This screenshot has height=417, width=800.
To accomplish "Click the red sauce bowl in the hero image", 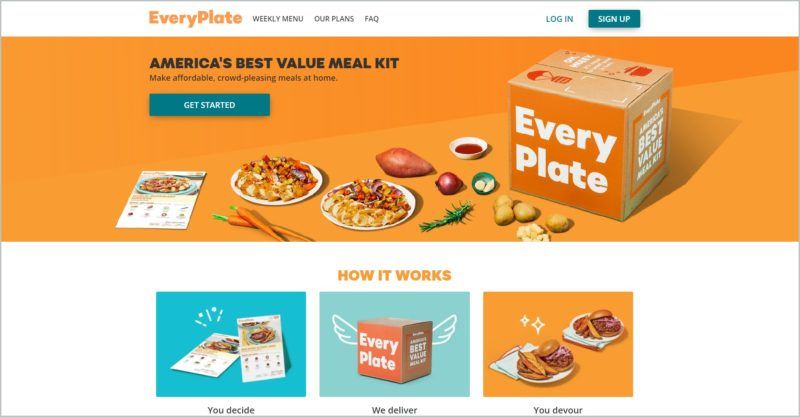I will [468, 148].
